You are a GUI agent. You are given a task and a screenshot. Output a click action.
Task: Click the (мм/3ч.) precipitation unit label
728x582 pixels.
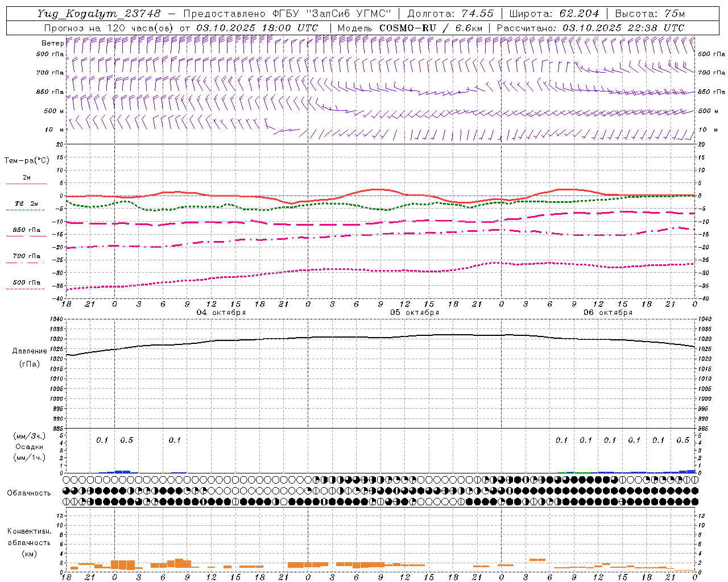pos(30,436)
